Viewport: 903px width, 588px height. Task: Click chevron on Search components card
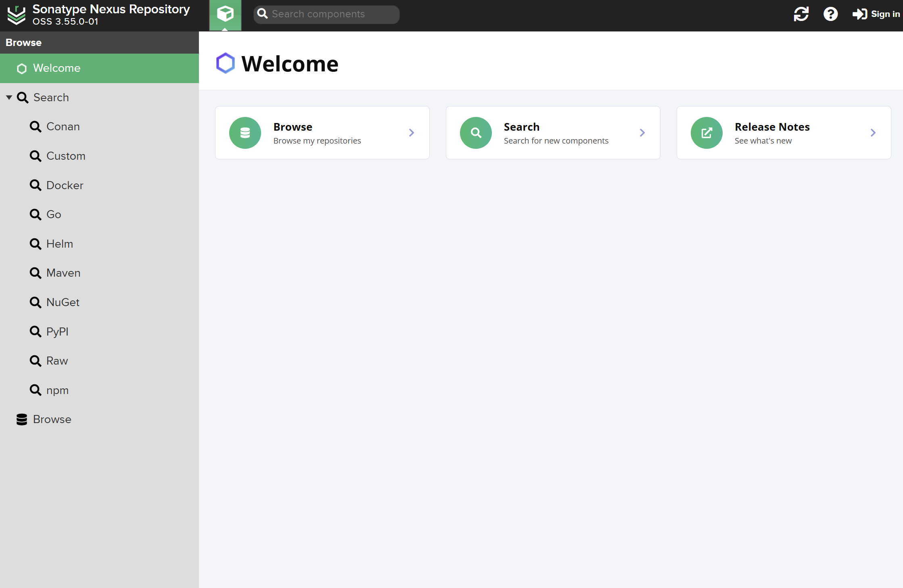[x=642, y=133]
